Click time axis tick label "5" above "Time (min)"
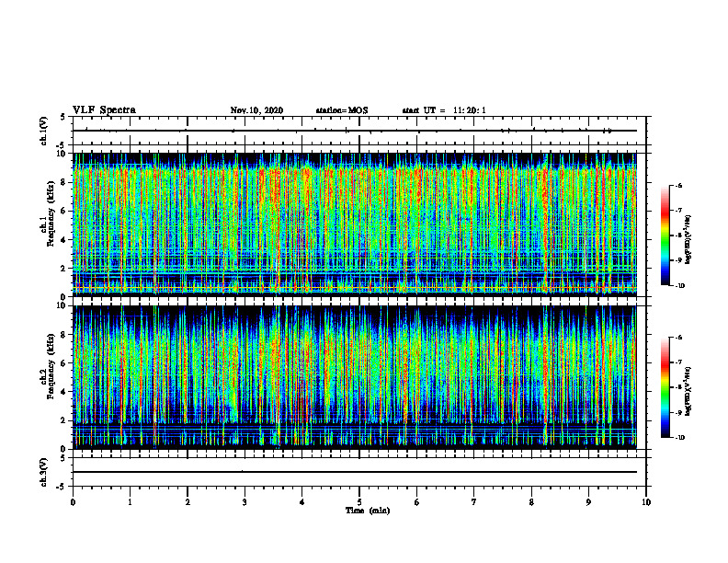Viewport: 728px width, 563px height. [359, 502]
